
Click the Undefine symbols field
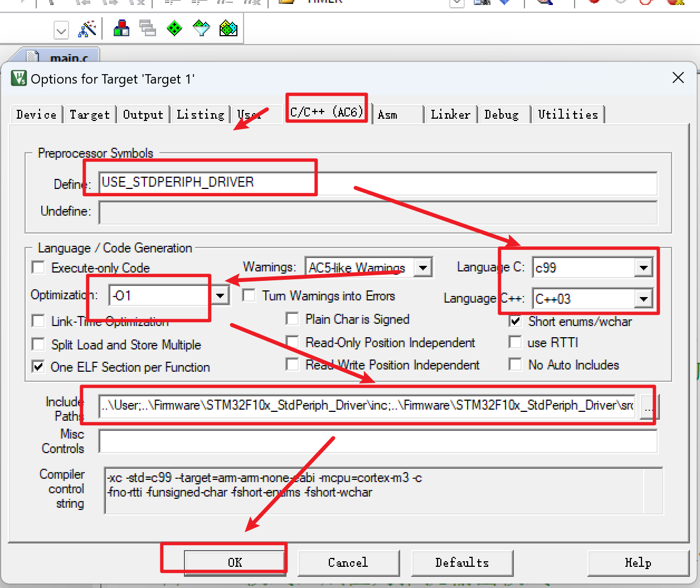(x=378, y=212)
